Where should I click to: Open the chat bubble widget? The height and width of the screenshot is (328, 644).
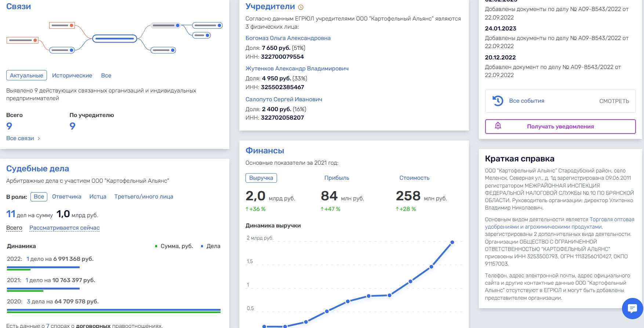(x=632, y=308)
